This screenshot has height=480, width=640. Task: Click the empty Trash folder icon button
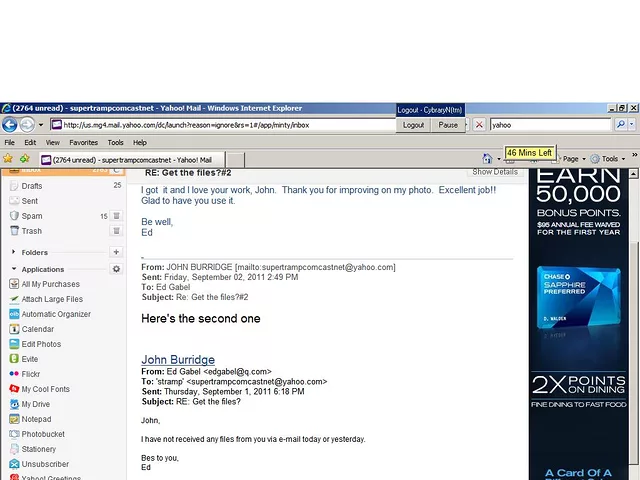pos(116,231)
